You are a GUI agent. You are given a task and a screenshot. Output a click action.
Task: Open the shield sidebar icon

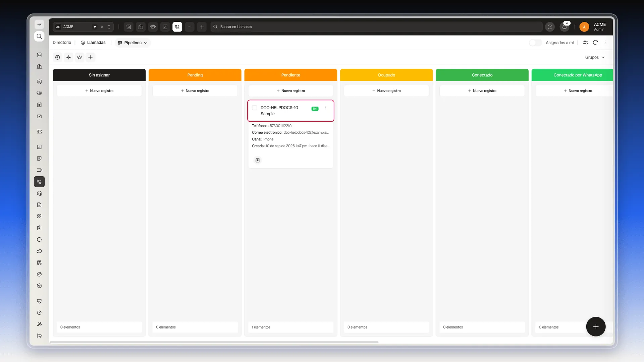click(x=39, y=301)
